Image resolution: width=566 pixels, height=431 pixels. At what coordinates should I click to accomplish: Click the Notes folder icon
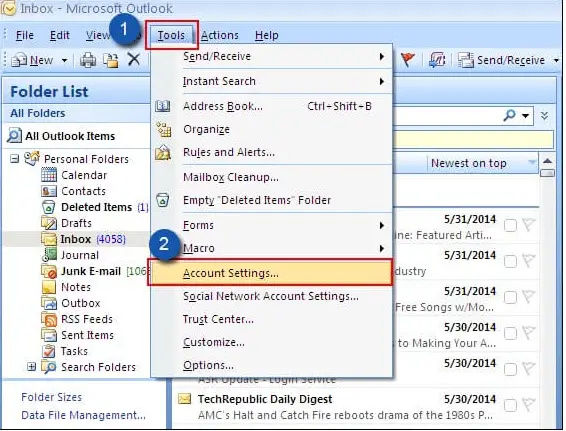click(49, 287)
